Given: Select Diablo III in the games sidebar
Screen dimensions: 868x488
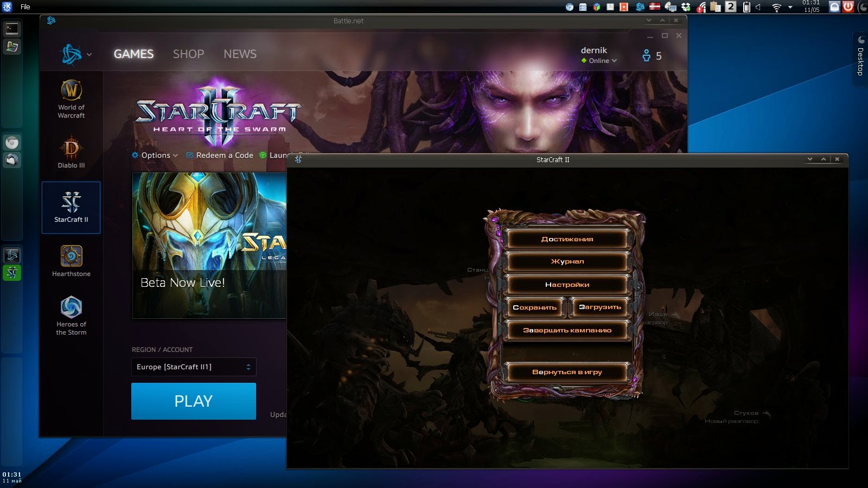Looking at the screenshot, I should click(x=71, y=153).
